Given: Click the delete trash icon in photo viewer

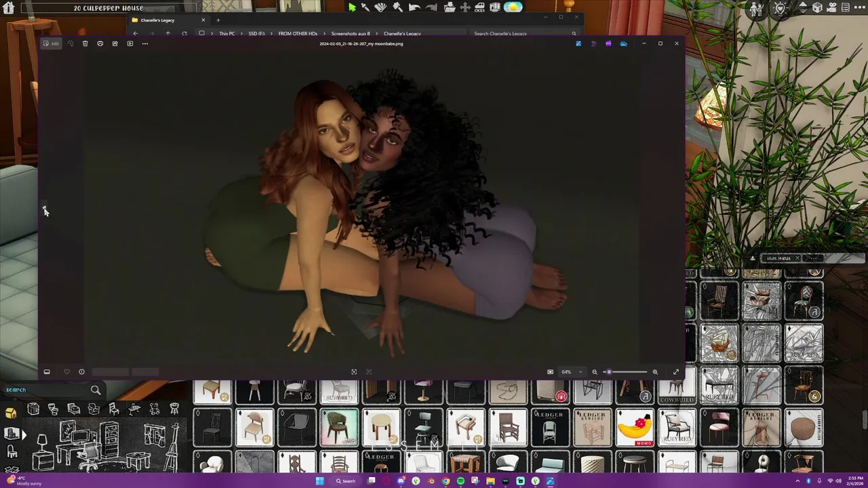Looking at the screenshot, I should (x=85, y=43).
